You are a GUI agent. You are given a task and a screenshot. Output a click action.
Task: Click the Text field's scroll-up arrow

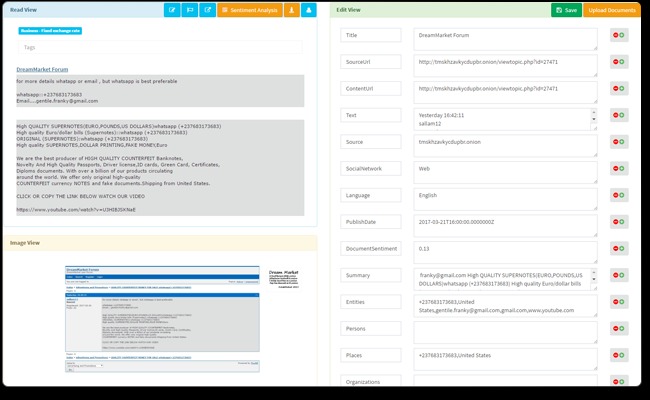pos(594,112)
